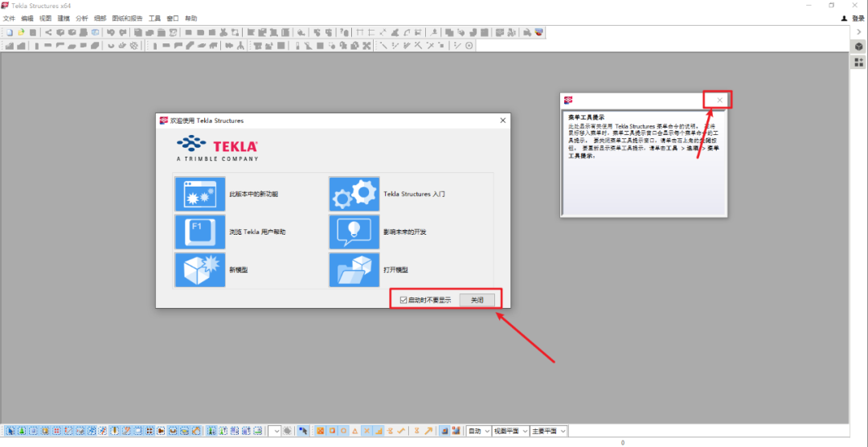This screenshot has width=868, height=447.
Task: Close the 菜单工具提示 tooltip window
Action: (x=719, y=100)
